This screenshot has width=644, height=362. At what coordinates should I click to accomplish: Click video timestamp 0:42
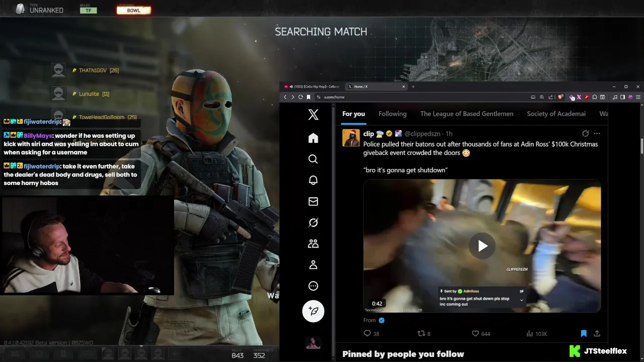tap(377, 304)
